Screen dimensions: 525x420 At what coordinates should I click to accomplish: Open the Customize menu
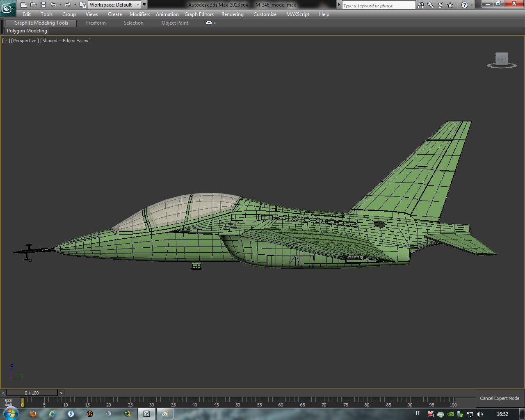point(265,14)
